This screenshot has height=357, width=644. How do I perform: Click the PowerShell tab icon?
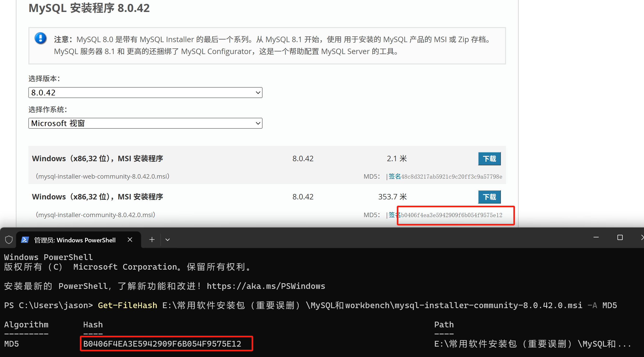pos(25,239)
